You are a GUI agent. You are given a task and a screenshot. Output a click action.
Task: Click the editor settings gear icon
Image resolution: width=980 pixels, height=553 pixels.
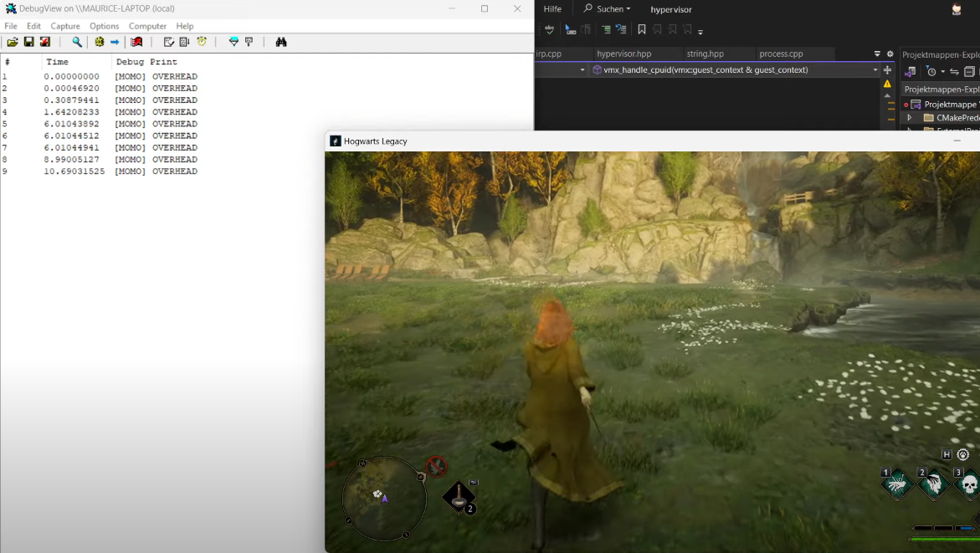click(890, 54)
